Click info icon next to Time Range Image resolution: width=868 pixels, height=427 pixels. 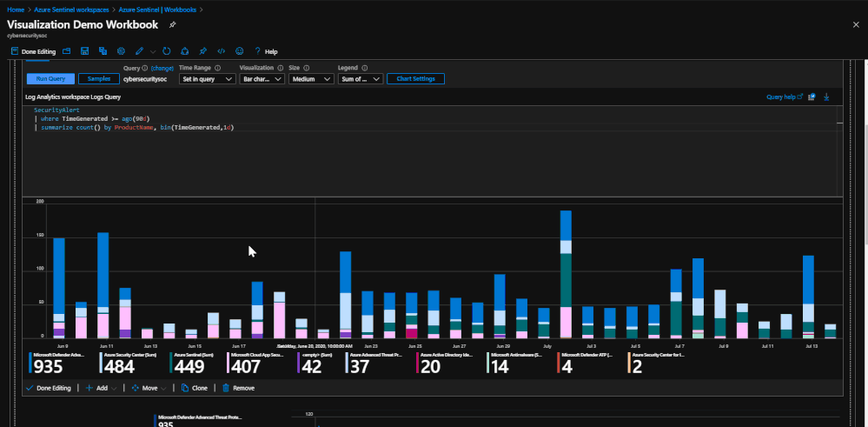[217, 68]
